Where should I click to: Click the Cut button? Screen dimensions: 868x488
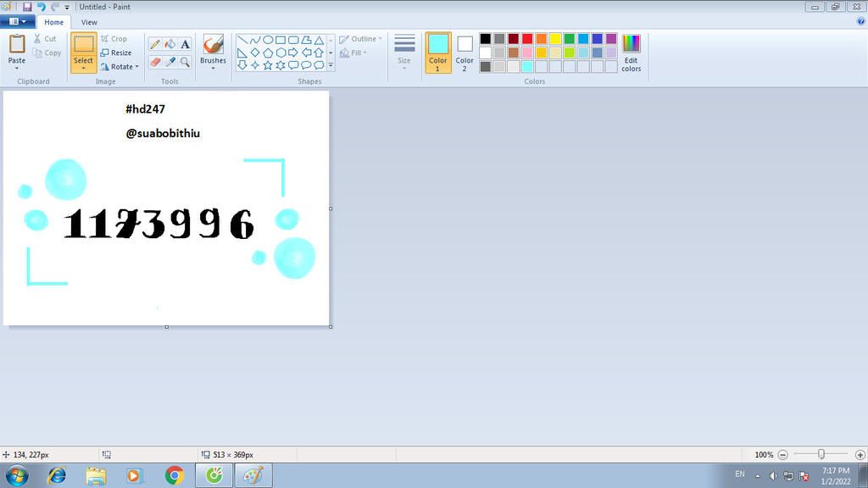coord(46,39)
